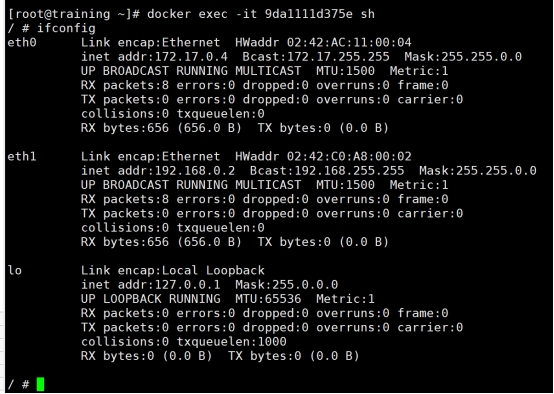This screenshot has width=554, height=394.
Task: Click eth1 inet addr 192.168.0.2
Action: point(158,171)
